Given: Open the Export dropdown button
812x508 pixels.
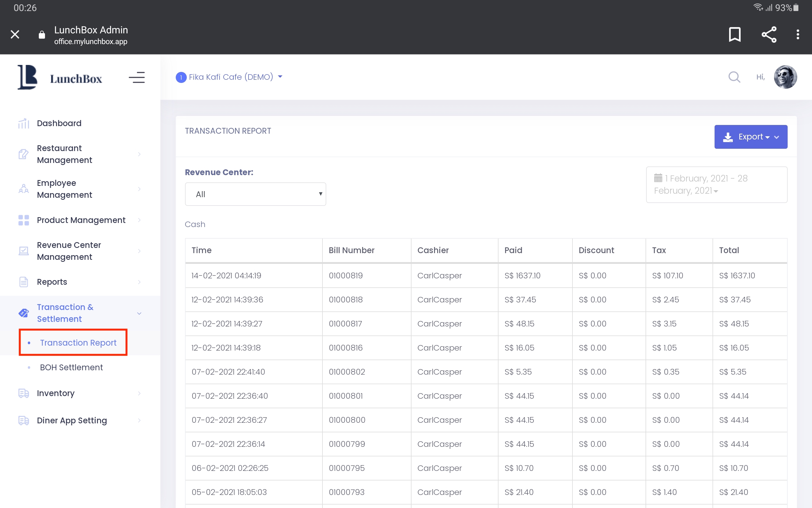Looking at the screenshot, I should point(751,137).
